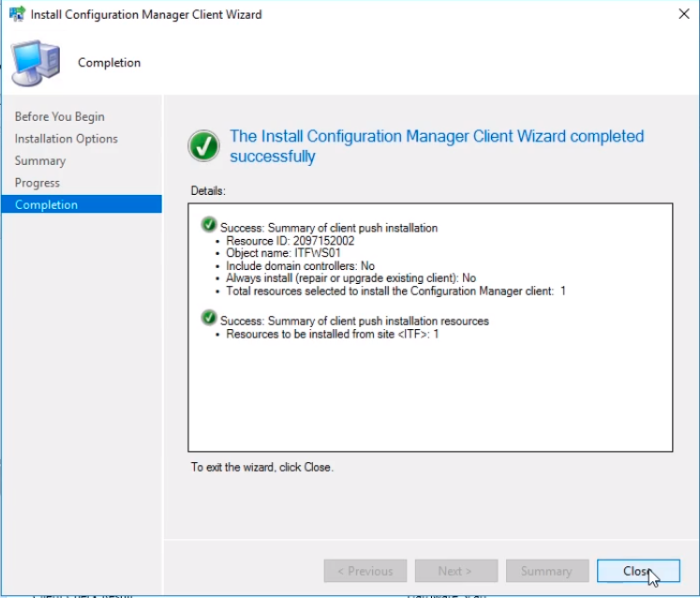Click Resources to be installed from site line

click(332, 334)
